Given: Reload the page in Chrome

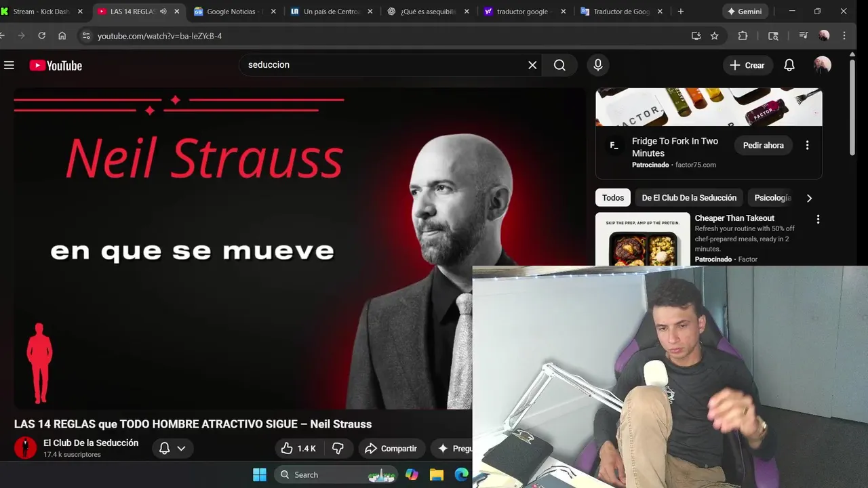Looking at the screenshot, I should click(41, 36).
